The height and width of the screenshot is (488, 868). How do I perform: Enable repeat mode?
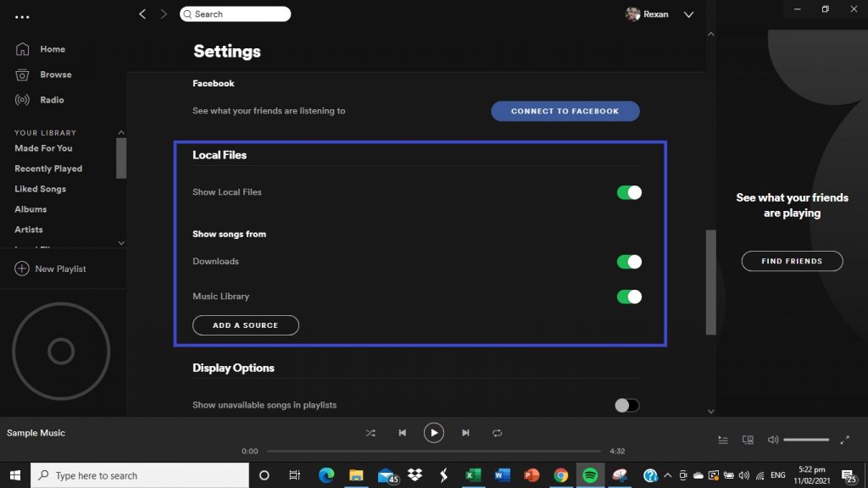click(x=498, y=433)
